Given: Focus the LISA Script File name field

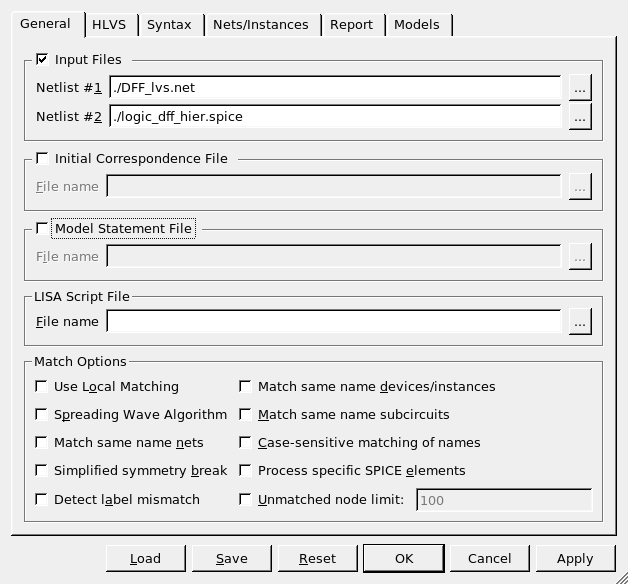Looking at the screenshot, I should coord(334,322).
